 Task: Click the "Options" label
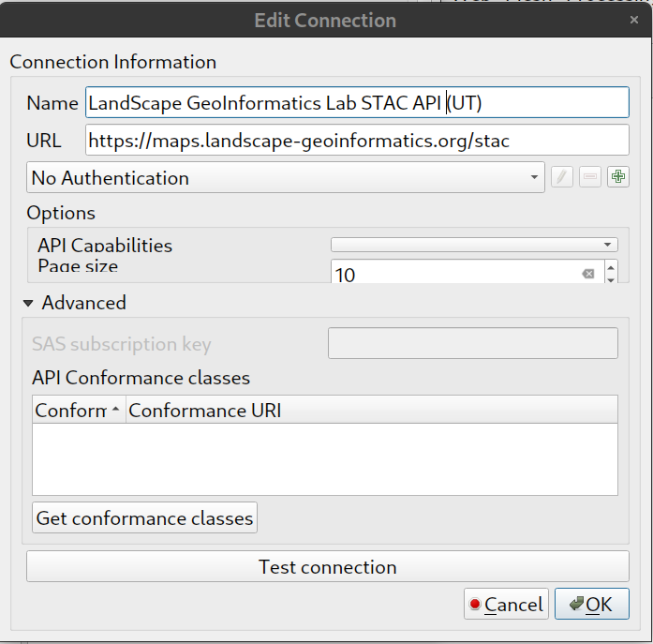point(61,214)
